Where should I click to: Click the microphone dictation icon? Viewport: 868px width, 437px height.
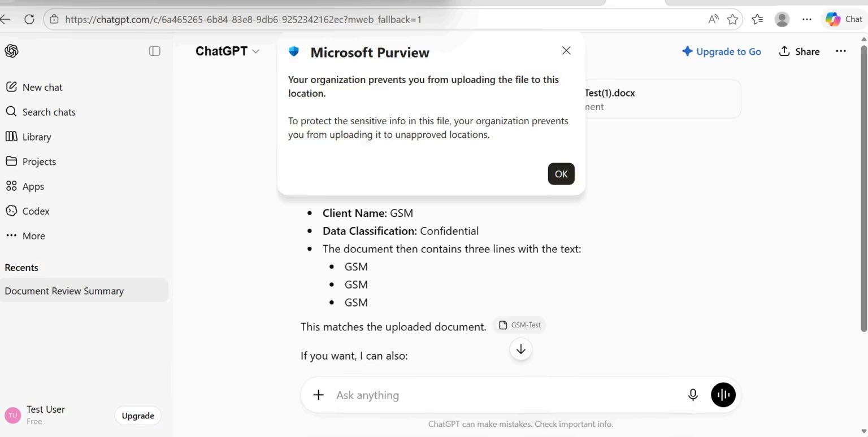click(x=693, y=395)
